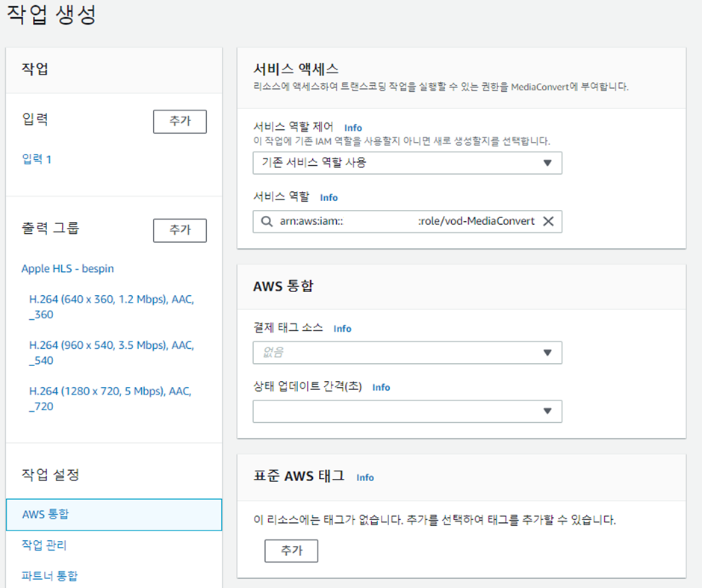This screenshot has width=702, height=588.
Task: Expand the 기존 서비스 역할 사용 dropdown
Action: pos(407,163)
